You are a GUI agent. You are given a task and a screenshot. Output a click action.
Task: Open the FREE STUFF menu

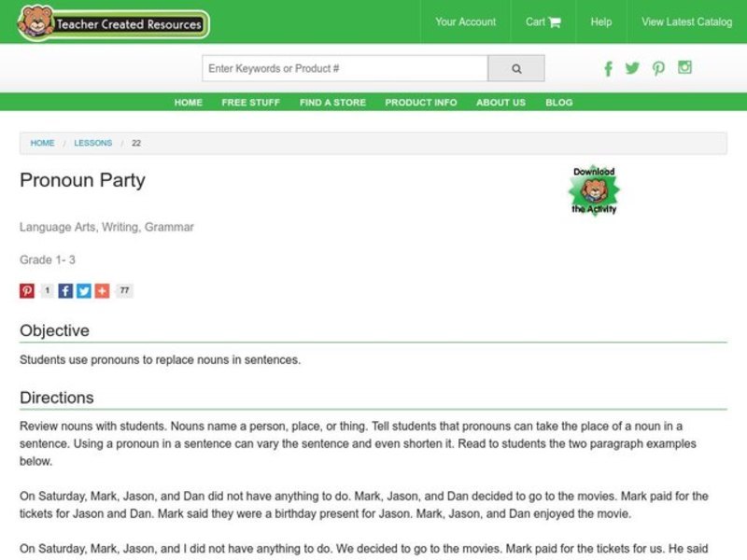(x=250, y=103)
